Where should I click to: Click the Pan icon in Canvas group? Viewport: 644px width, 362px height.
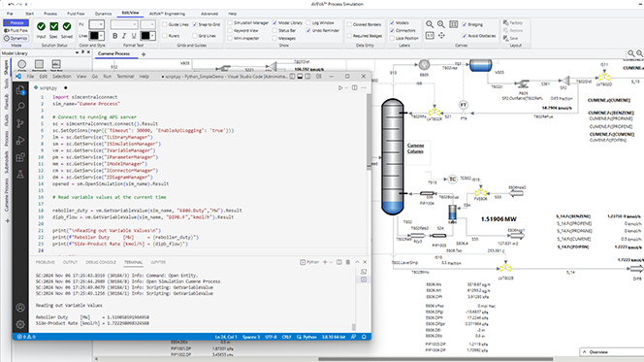(x=441, y=36)
